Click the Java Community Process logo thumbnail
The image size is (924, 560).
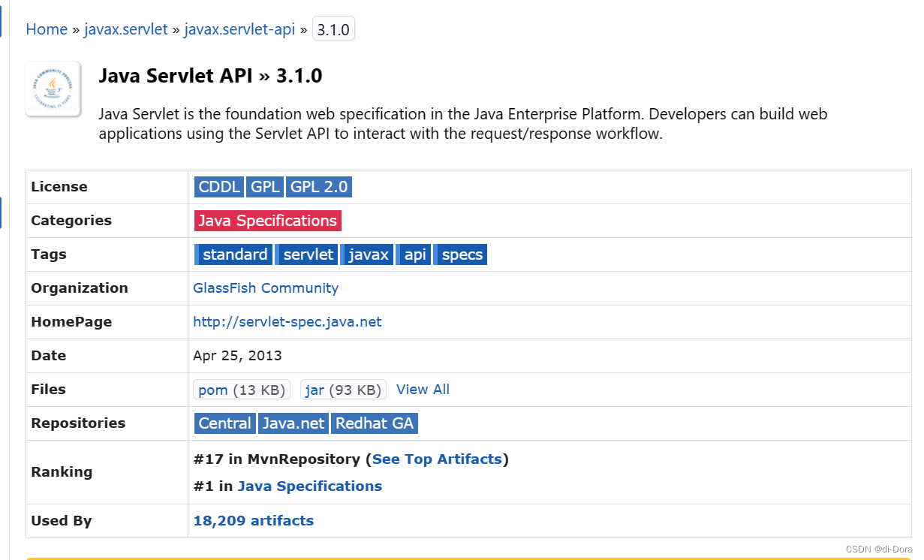53,90
